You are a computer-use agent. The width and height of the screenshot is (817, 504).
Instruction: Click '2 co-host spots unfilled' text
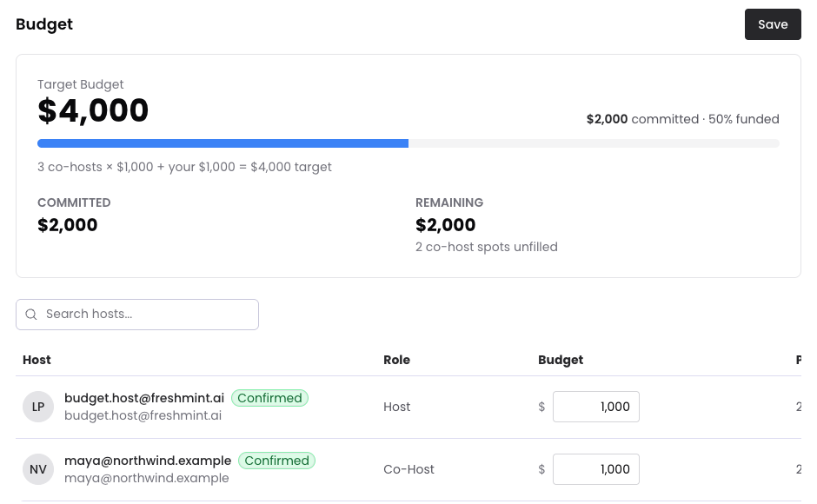(x=487, y=247)
